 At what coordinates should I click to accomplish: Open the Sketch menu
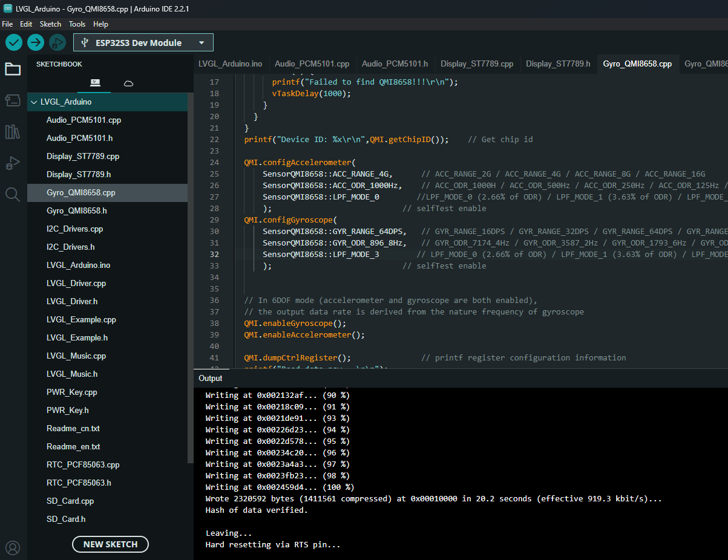[50, 24]
